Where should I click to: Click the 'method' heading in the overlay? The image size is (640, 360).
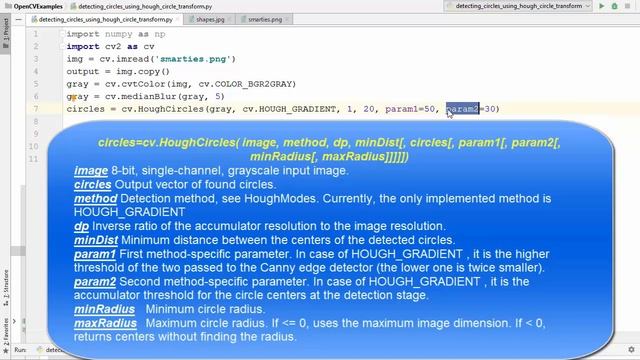[96, 198]
